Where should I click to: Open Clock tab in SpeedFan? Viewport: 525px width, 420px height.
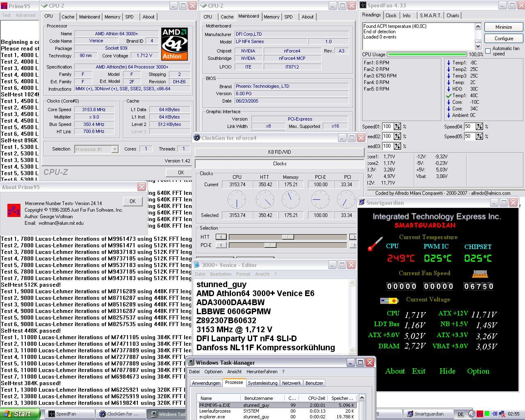(391, 15)
